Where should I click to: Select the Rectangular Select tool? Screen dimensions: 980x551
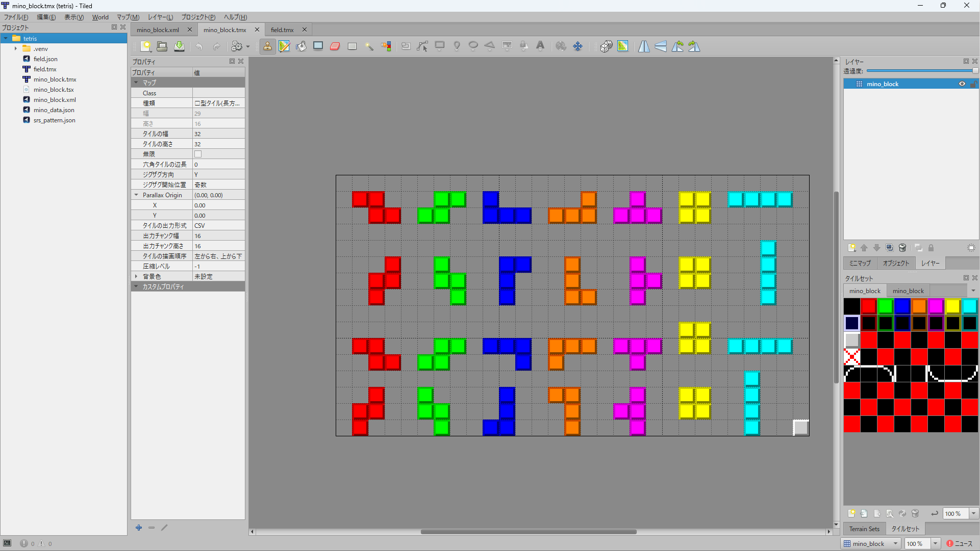click(x=352, y=46)
